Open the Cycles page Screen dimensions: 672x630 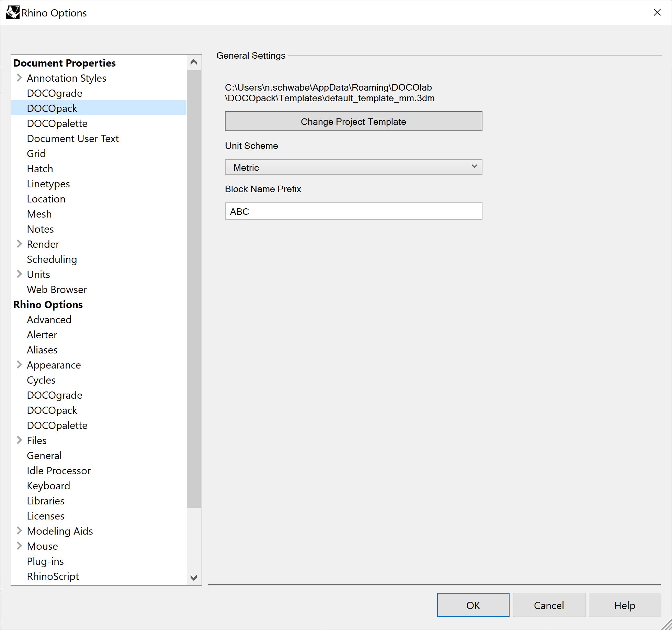pyautogui.click(x=41, y=380)
